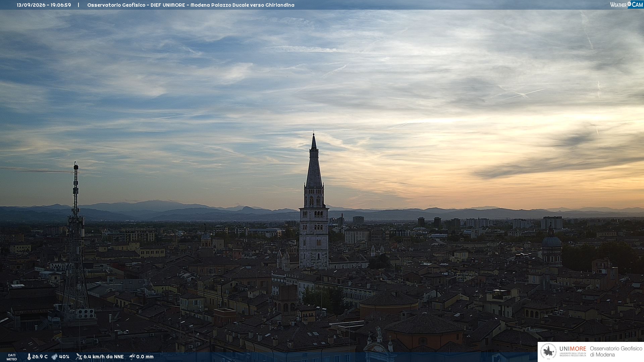Click the 0.0 mm precipitation value

click(x=145, y=357)
